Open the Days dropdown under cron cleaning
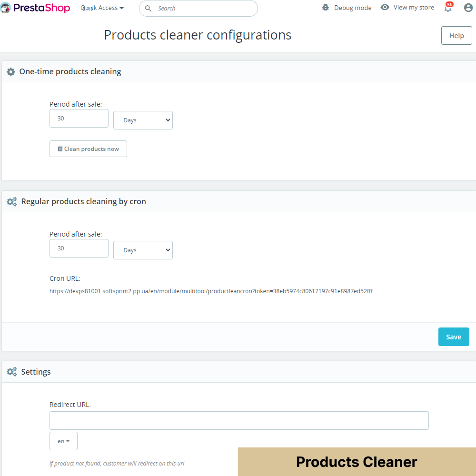 point(143,250)
